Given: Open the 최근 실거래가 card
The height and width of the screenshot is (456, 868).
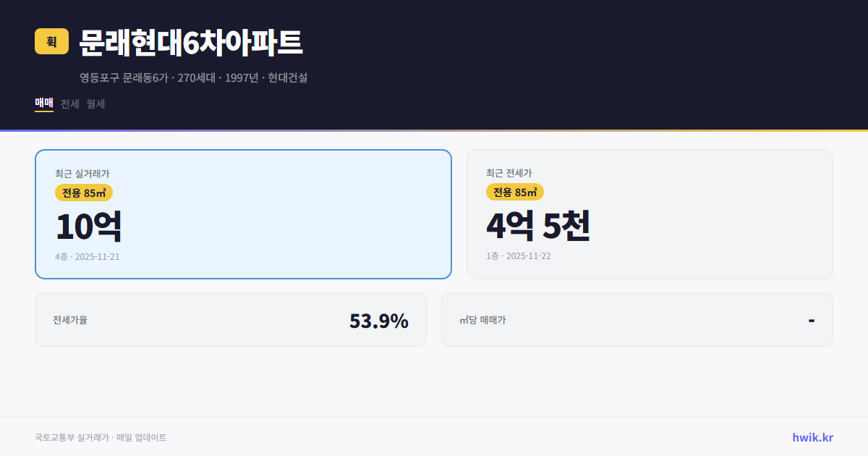Looking at the screenshot, I should click(x=243, y=214).
